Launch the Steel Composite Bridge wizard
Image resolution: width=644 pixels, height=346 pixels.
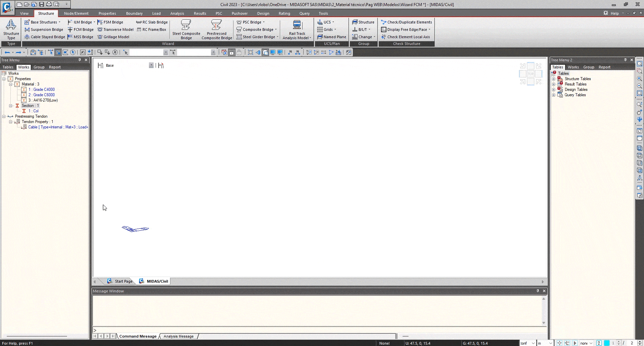tap(186, 30)
